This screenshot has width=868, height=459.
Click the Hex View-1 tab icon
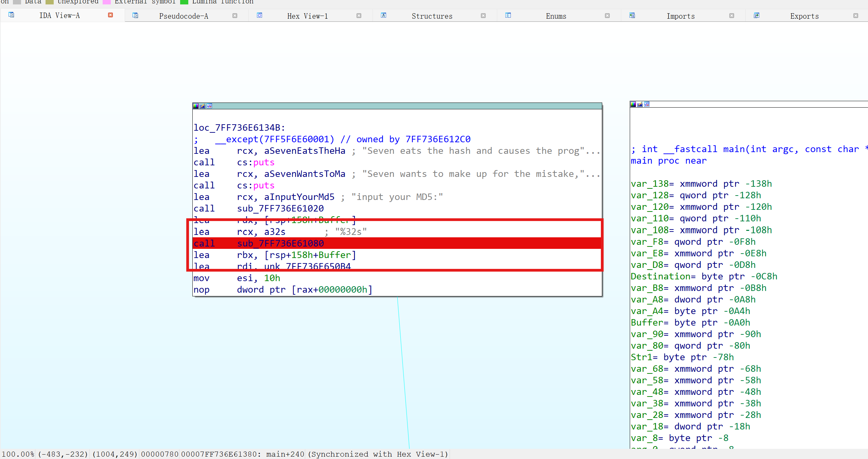pyautogui.click(x=260, y=15)
